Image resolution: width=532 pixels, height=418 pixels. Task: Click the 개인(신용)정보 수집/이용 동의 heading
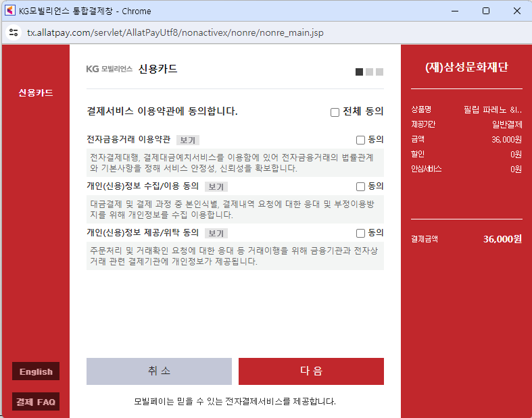point(143,186)
